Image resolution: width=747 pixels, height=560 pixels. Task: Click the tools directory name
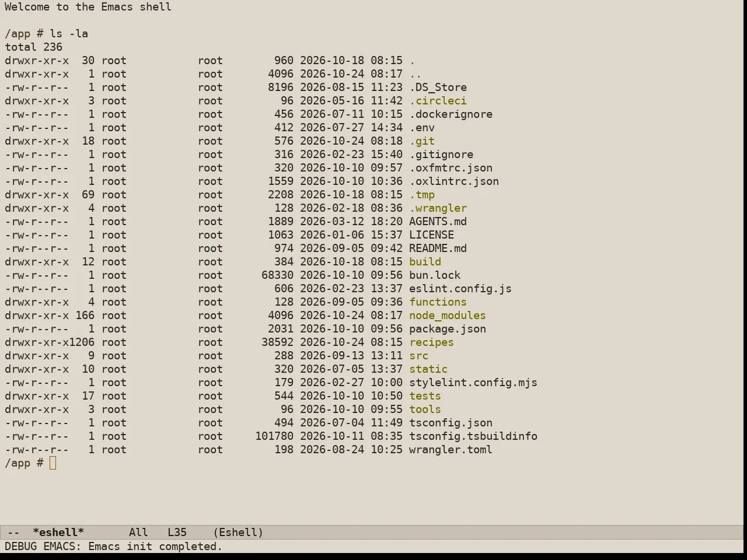click(x=425, y=409)
